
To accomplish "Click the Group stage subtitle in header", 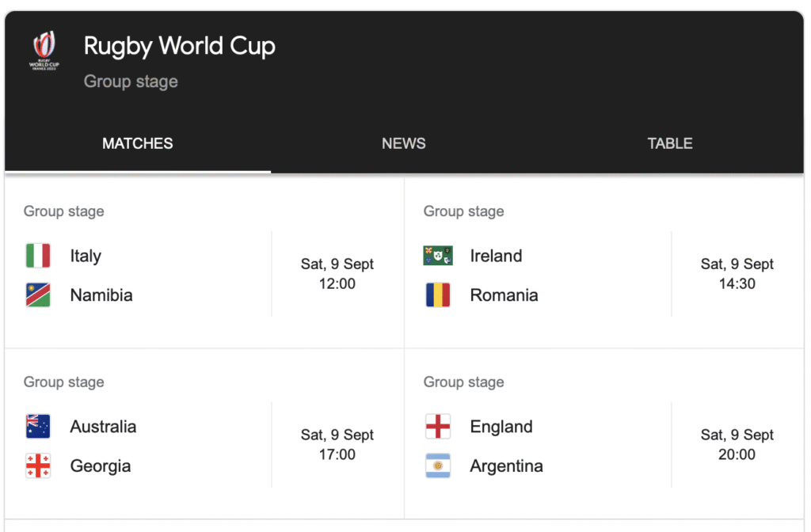I will click(x=131, y=82).
